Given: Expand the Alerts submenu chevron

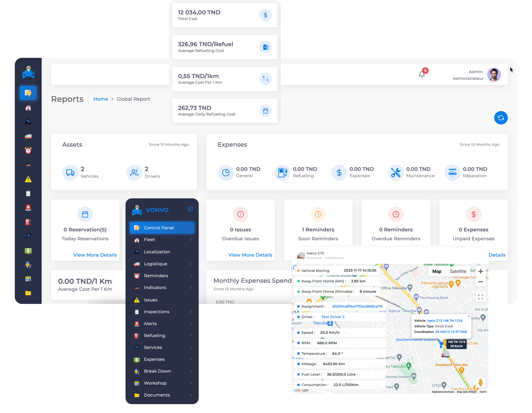Looking at the screenshot, I should [191, 324].
